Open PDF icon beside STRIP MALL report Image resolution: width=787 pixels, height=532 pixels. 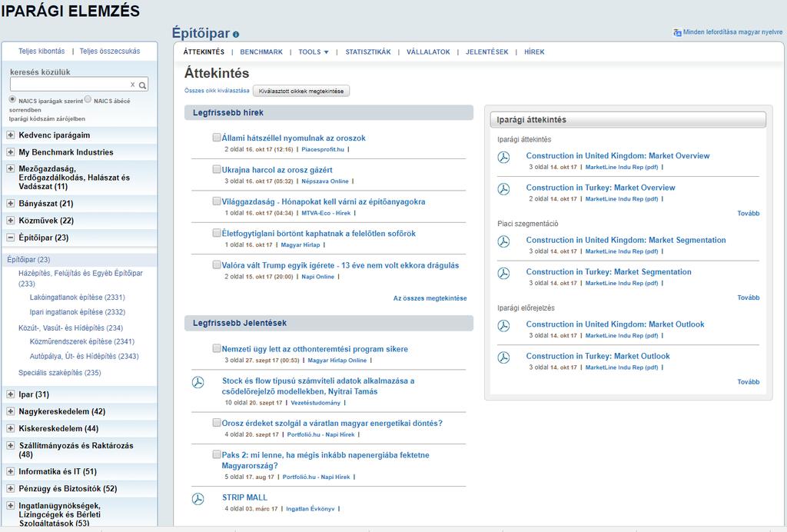(198, 499)
